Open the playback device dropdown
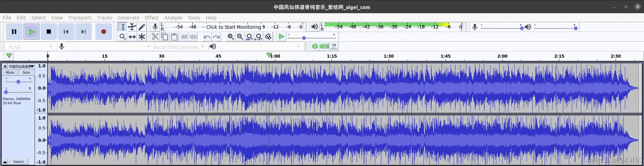644x166 pixels. [x=260, y=47]
